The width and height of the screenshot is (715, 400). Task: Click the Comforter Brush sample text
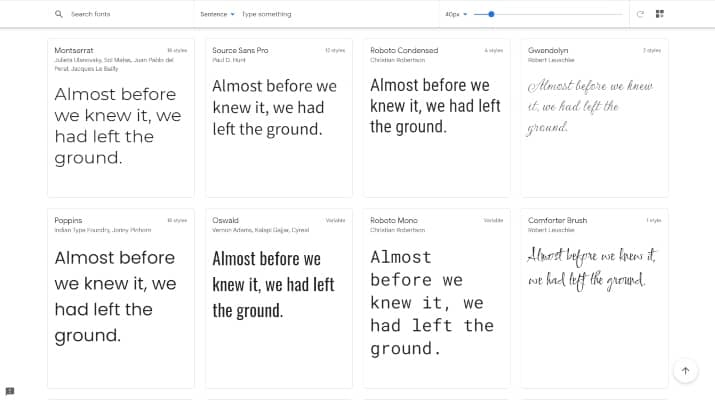[591, 269]
